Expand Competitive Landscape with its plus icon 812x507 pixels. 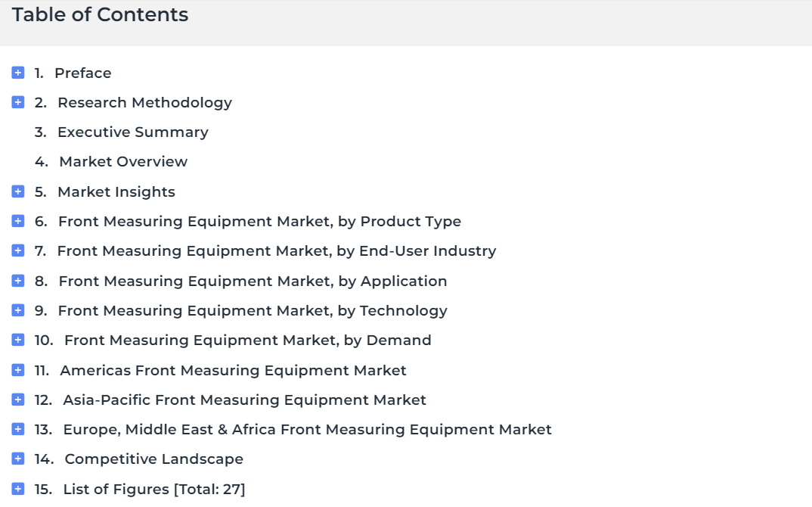pyautogui.click(x=17, y=459)
